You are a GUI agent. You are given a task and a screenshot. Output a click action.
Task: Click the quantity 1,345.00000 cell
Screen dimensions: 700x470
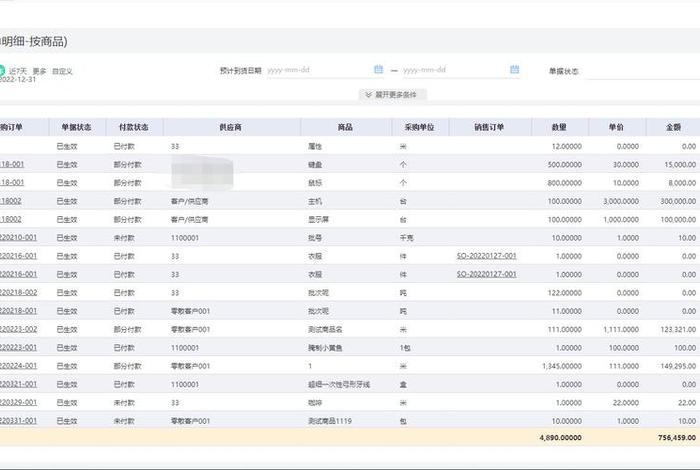click(562, 366)
